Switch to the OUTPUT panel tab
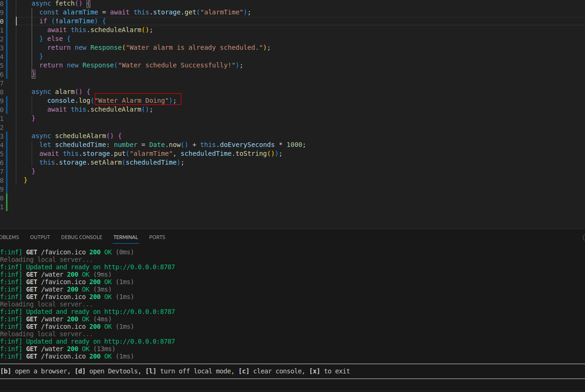Viewport: 585px width, 392px height. click(x=40, y=237)
